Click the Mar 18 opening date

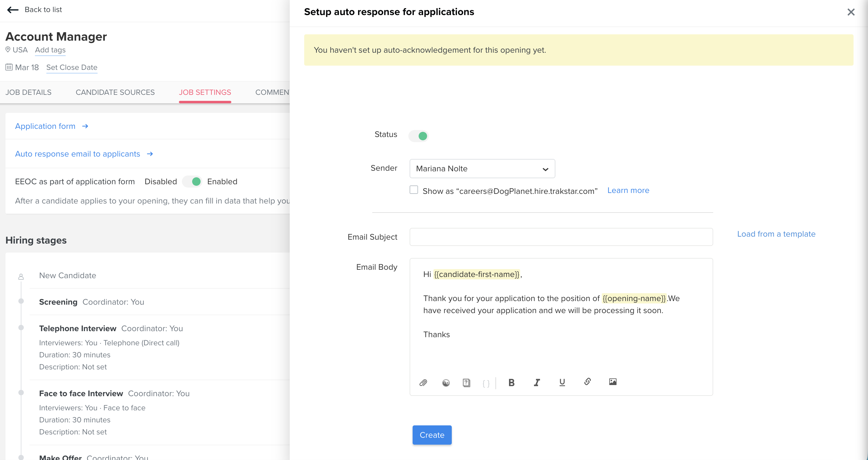tap(27, 67)
